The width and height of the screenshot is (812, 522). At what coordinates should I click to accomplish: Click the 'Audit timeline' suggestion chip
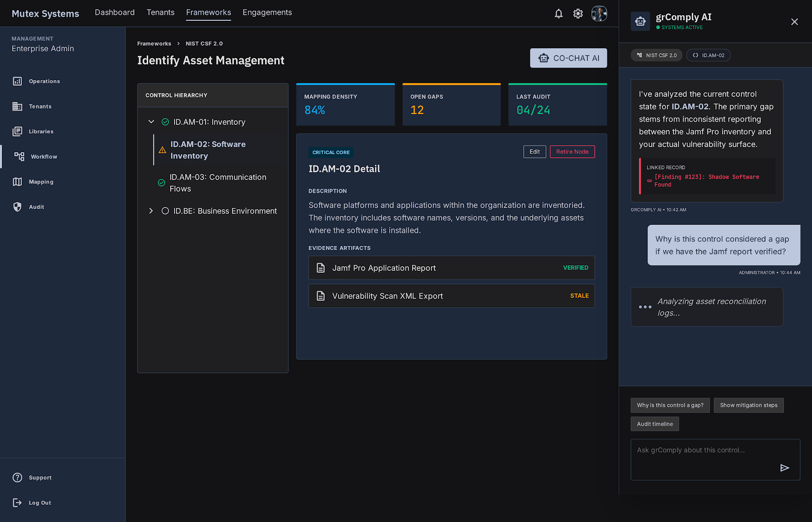coord(655,424)
